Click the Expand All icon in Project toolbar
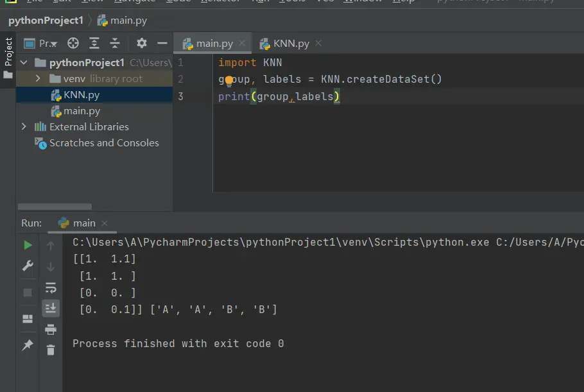This screenshot has width=584, height=392. (x=94, y=43)
